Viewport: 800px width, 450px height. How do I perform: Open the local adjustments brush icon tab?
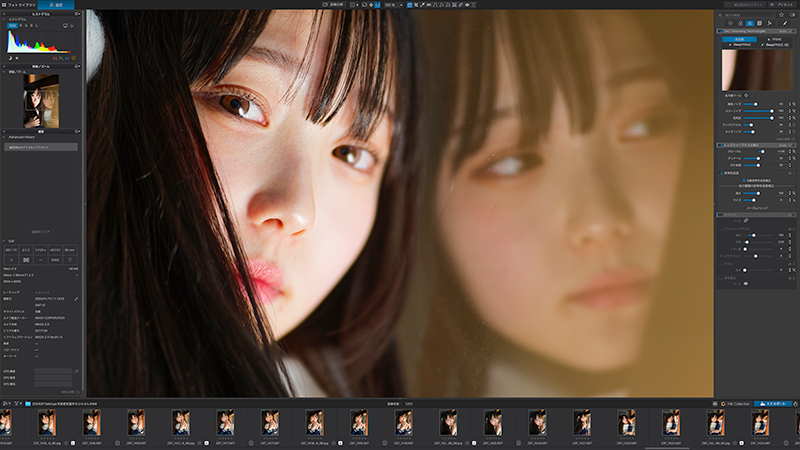(785, 23)
